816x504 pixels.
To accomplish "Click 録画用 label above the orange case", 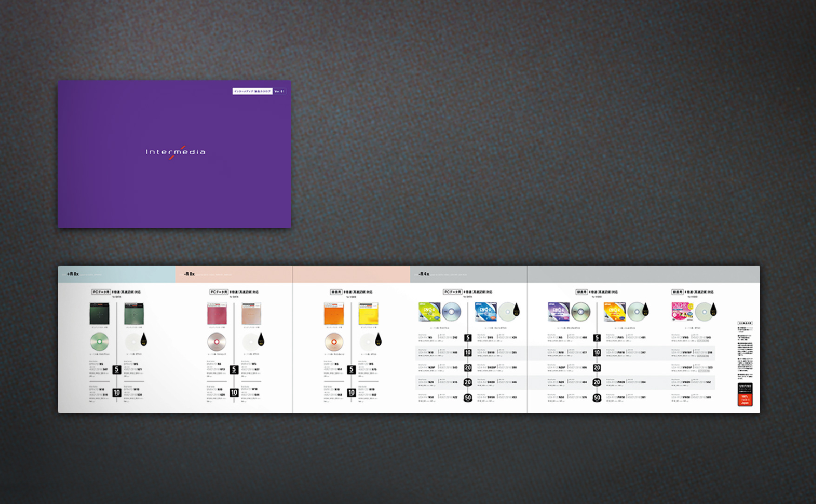I will coord(336,292).
